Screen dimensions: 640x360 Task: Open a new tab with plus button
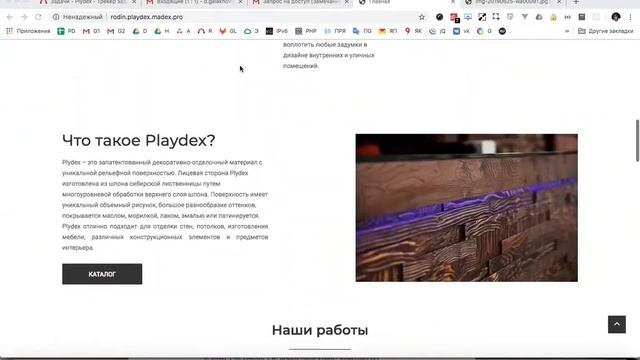click(x=576, y=2)
